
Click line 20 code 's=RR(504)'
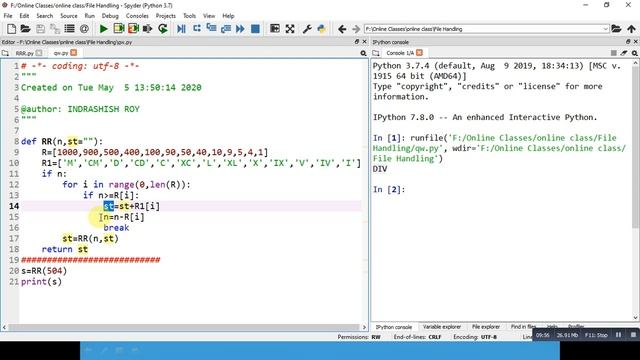click(x=44, y=271)
